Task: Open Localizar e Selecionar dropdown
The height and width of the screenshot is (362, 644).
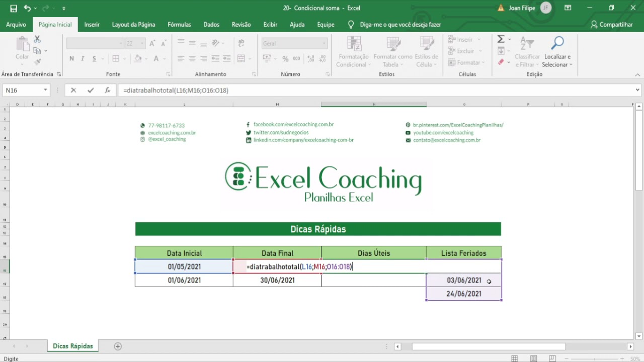Action: (x=557, y=52)
